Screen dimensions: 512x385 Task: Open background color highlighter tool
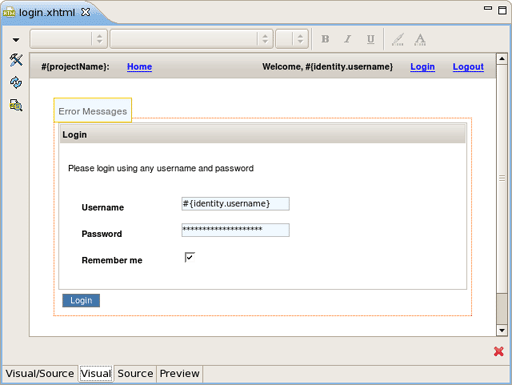pos(398,39)
